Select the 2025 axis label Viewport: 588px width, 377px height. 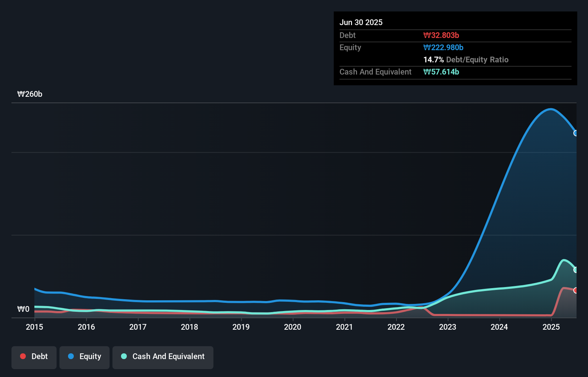tap(551, 327)
